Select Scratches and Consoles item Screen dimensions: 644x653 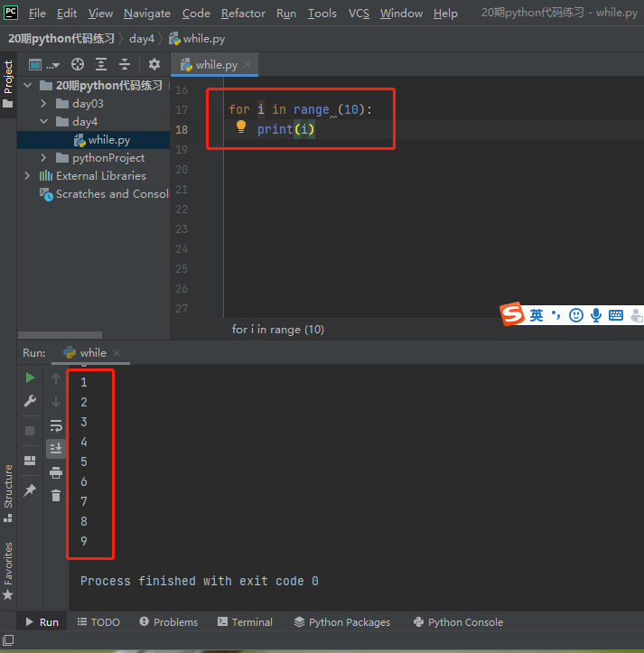click(x=104, y=194)
